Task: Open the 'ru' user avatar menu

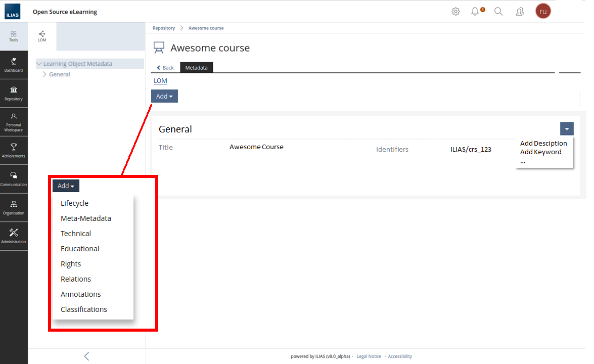Action: click(543, 11)
